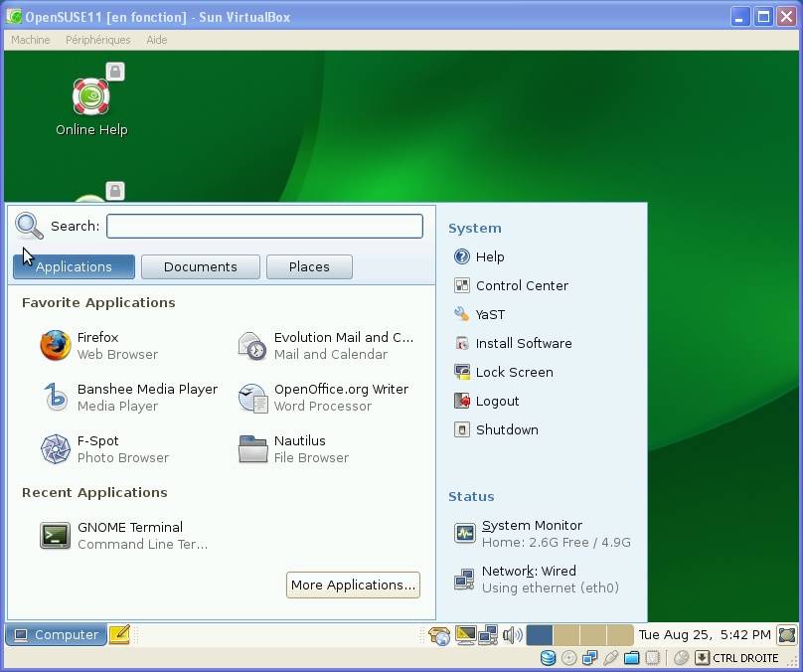Click the software updater globe tray icon
Viewport: 803px width, 672px height.
click(440, 635)
